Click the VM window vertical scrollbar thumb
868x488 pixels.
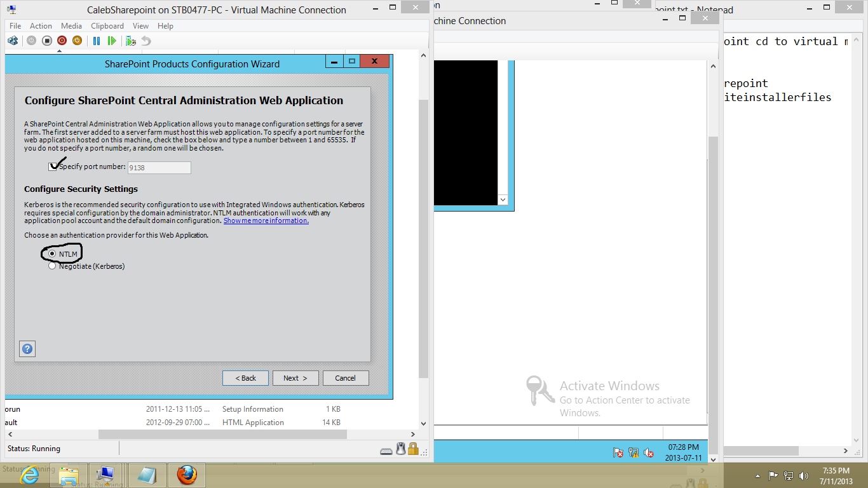pos(424,239)
